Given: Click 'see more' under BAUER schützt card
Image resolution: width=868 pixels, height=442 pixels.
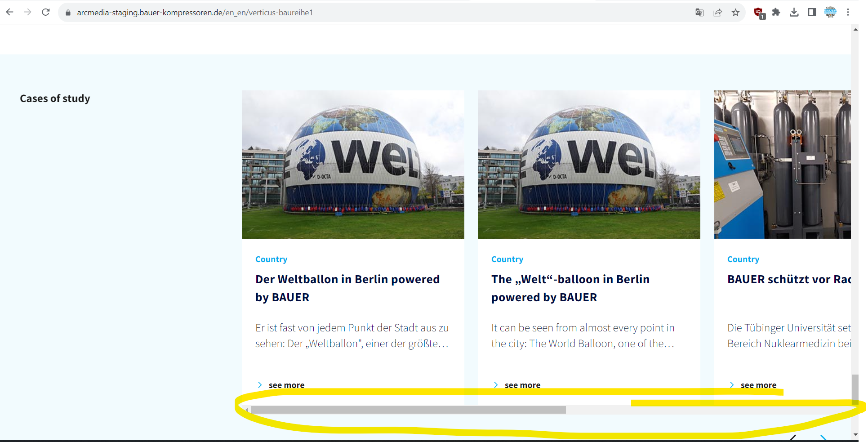Looking at the screenshot, I should point(758,385).
